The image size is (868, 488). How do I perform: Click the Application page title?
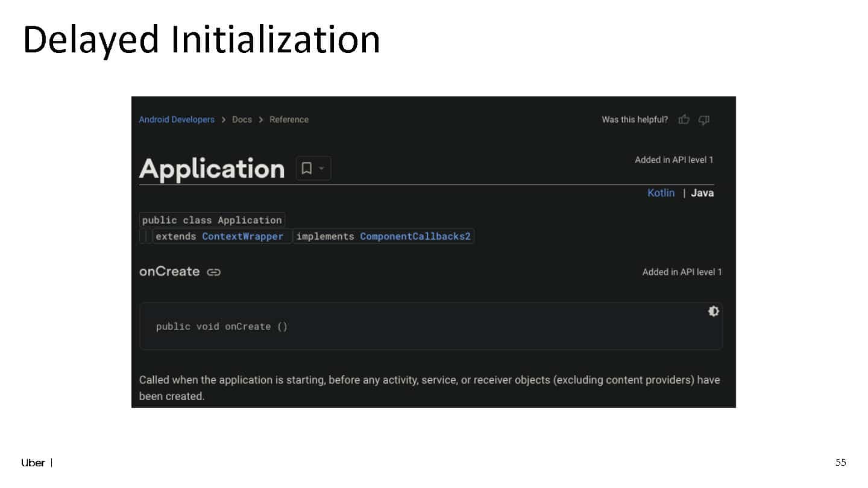pyautogui.click(x=212, y=169)
